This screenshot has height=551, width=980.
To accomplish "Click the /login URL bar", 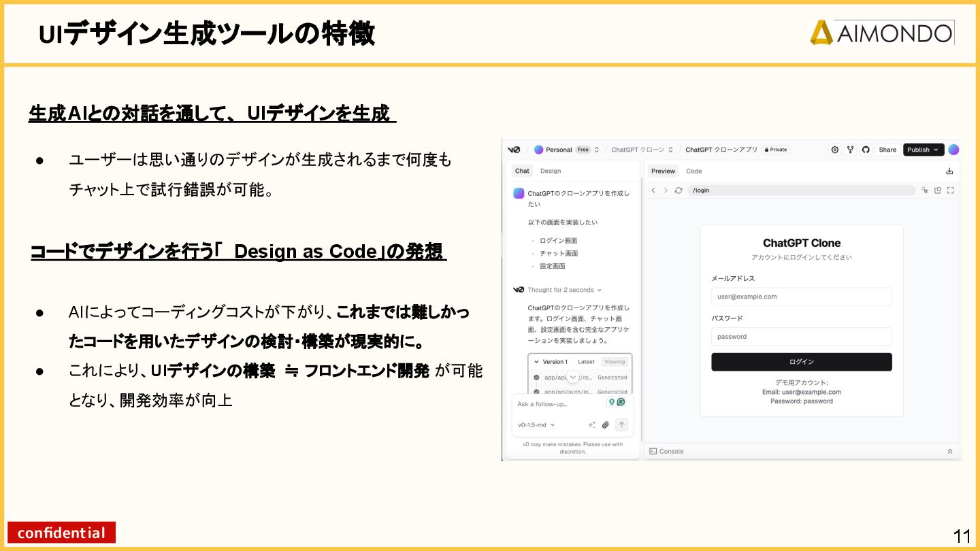I will click(x=802, y=190).
